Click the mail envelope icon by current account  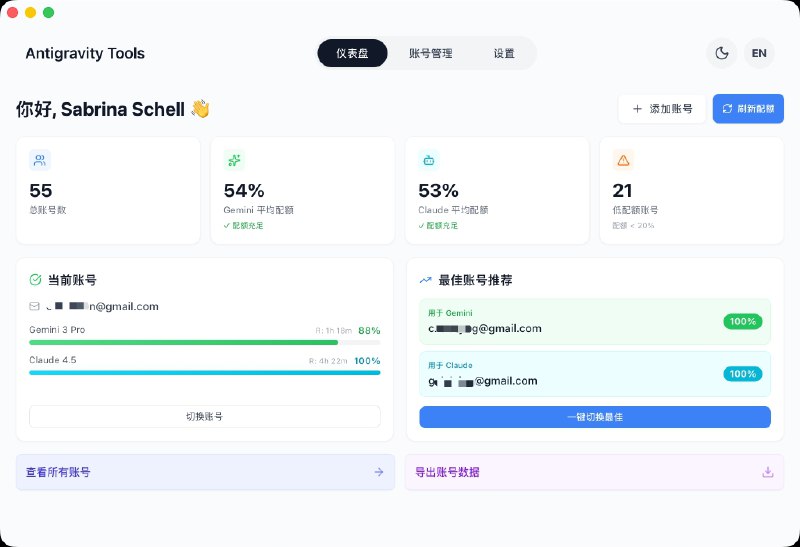click(35, 306)
